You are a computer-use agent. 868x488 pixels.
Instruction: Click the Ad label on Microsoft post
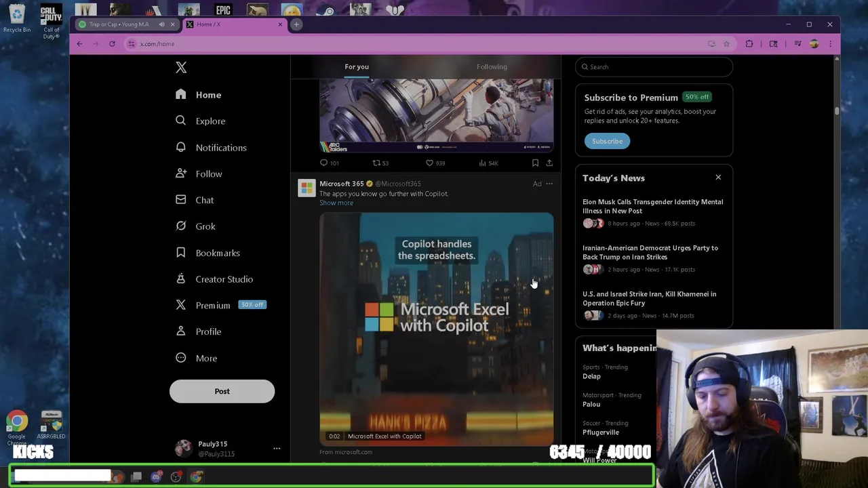(537, 184)
